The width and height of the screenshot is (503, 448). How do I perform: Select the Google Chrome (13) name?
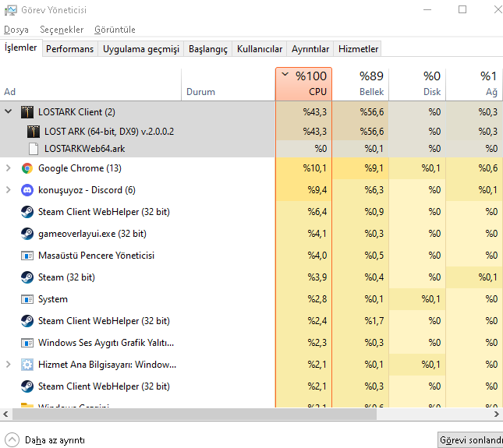point(80,168)
